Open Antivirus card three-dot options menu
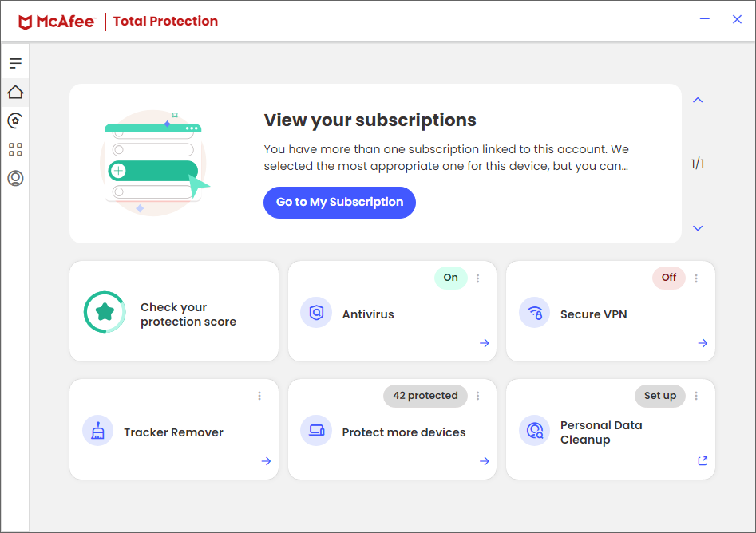 click(x=478, y=278)
